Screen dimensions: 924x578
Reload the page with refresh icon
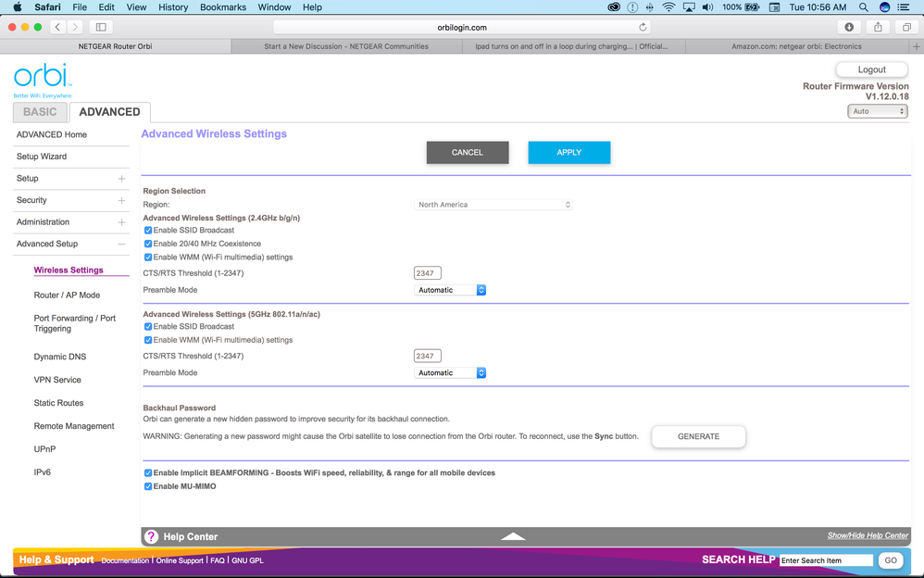click(643, 27)
